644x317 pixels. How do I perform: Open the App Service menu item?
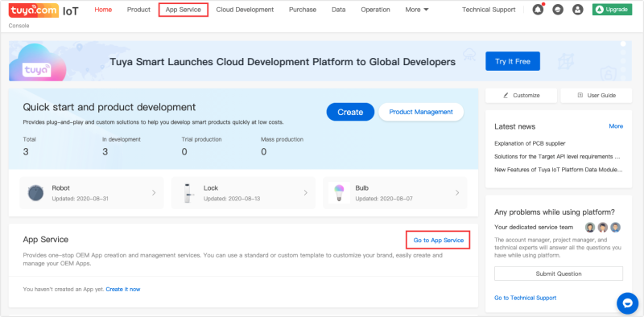184,10
